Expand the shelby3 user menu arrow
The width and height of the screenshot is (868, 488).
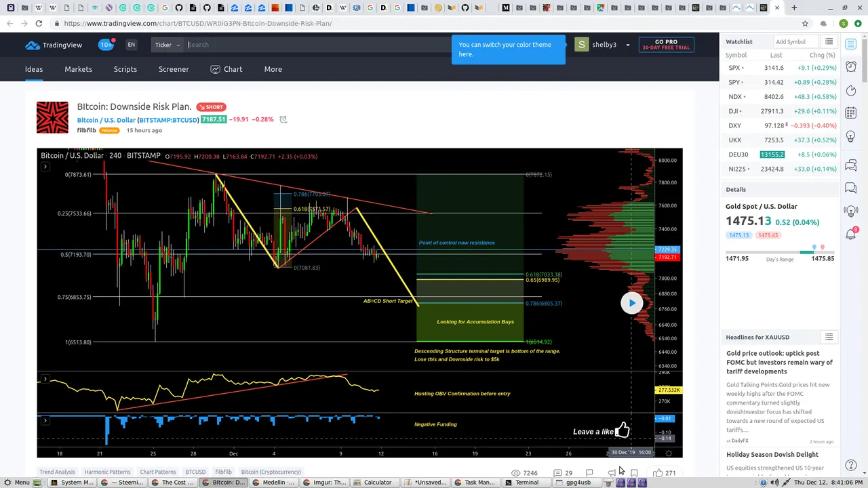pos(627,45)
